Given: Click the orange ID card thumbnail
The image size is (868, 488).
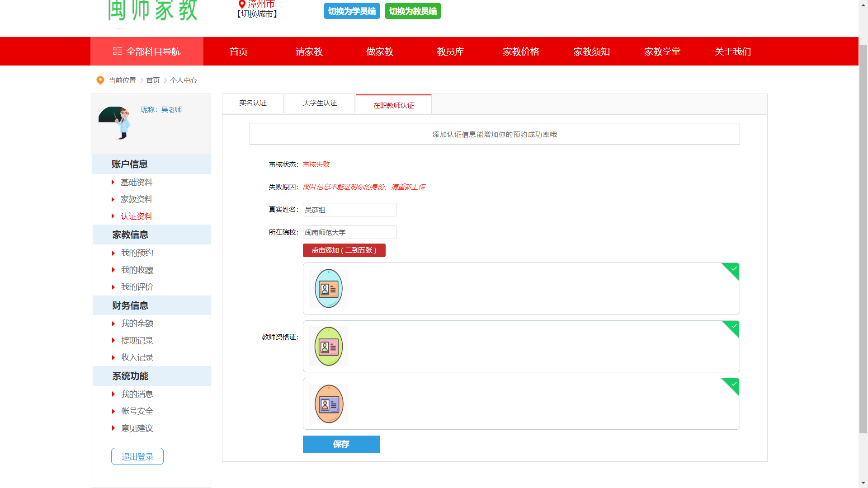Looking at the screenshot, I should (328, 404).
